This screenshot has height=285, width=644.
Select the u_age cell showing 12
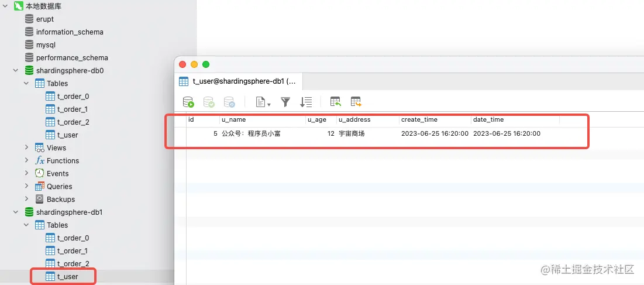pyautogui.click(x=321, y=133)
